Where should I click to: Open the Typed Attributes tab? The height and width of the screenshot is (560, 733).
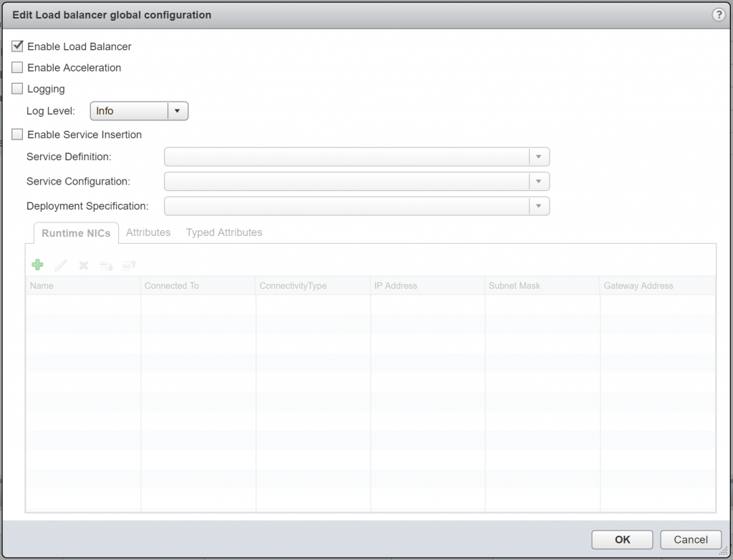coord(223,232)
